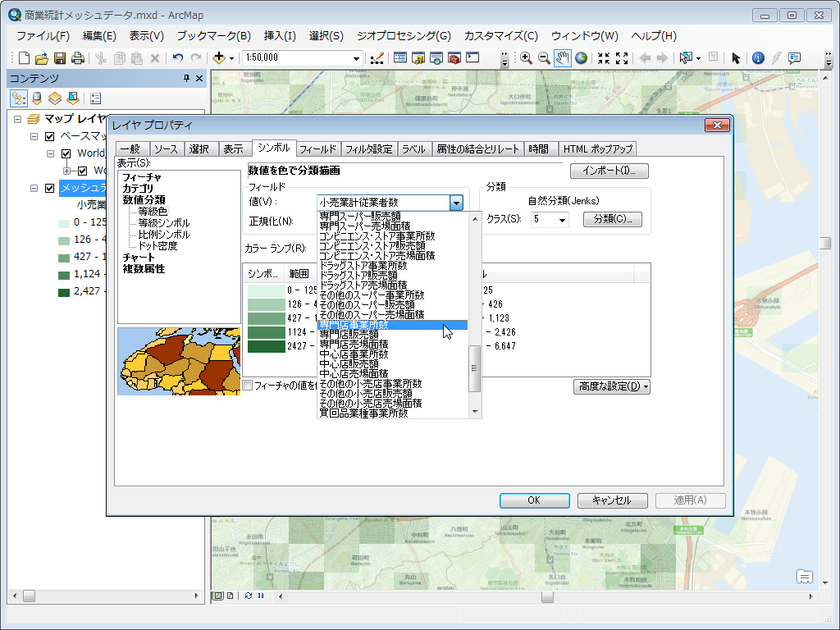The width and height of the screenshot is (840, 630).
Task: Click OK in レイヤ プロパティ dialog
Action: 534,500
